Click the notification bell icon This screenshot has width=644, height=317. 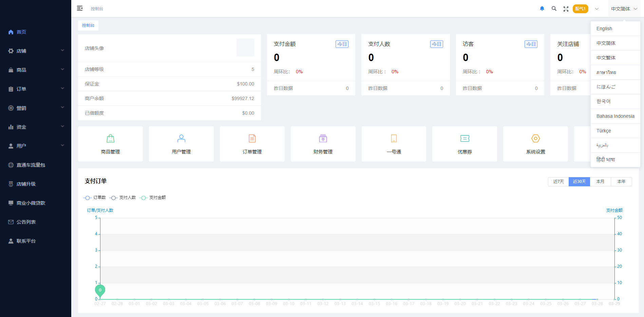[x=542, y=9]
